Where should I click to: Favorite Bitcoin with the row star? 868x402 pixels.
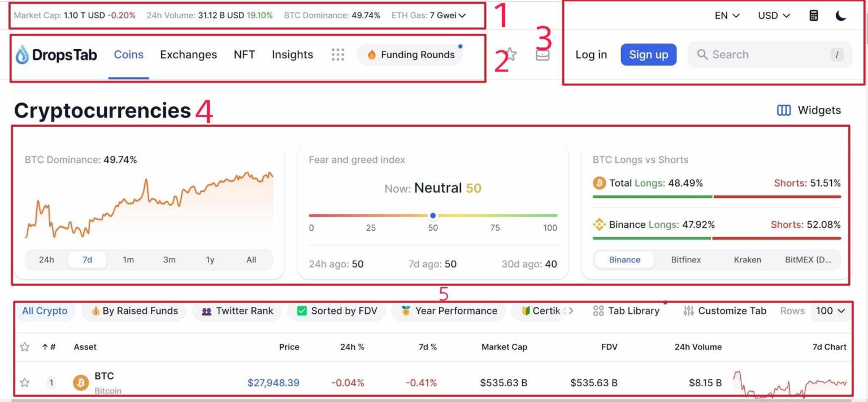click(25, 383)
